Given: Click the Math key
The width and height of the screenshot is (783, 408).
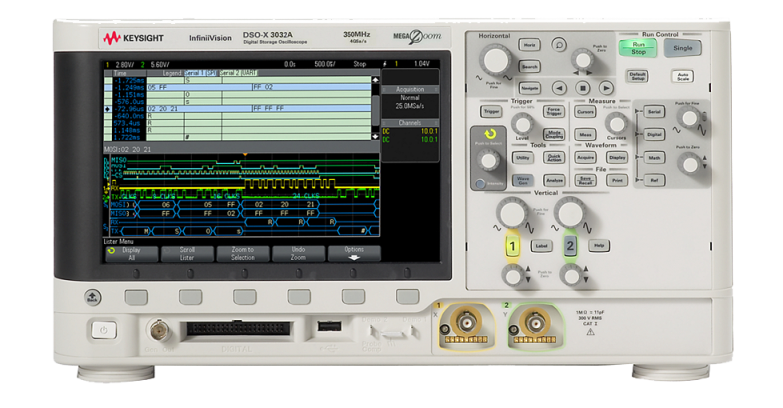Looking at the screenshot, I should tap(654, 158).
